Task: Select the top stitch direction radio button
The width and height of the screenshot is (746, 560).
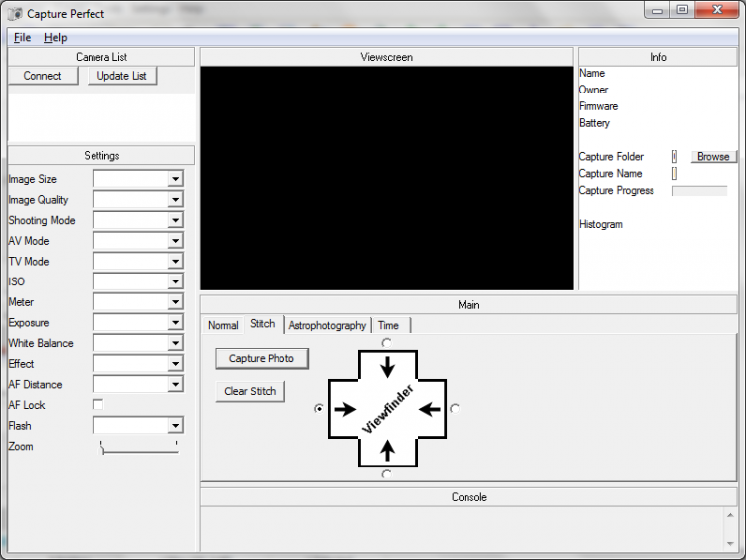Action: point(386,343)
